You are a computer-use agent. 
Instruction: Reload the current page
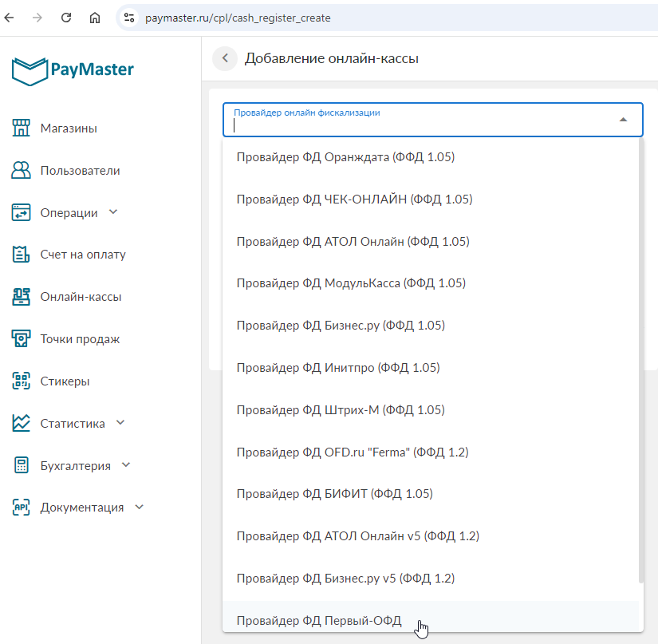[x=66, y=18]
